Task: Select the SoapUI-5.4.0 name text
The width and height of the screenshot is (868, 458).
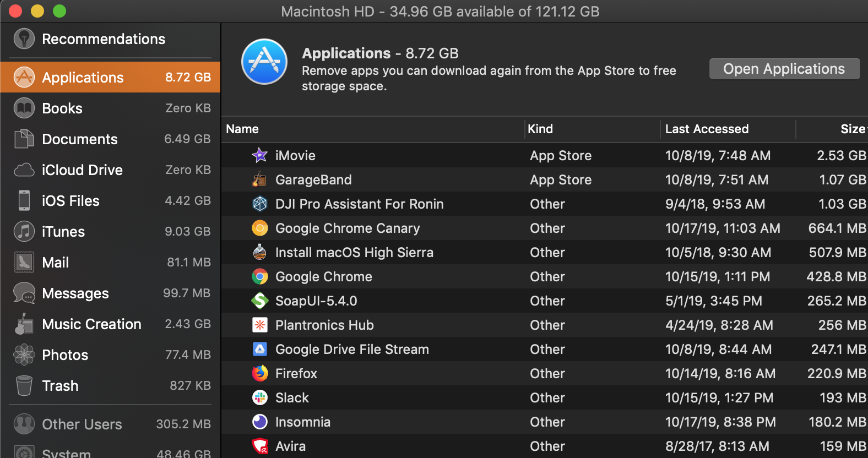Action: pyautogui.click(x=316, y=301)
